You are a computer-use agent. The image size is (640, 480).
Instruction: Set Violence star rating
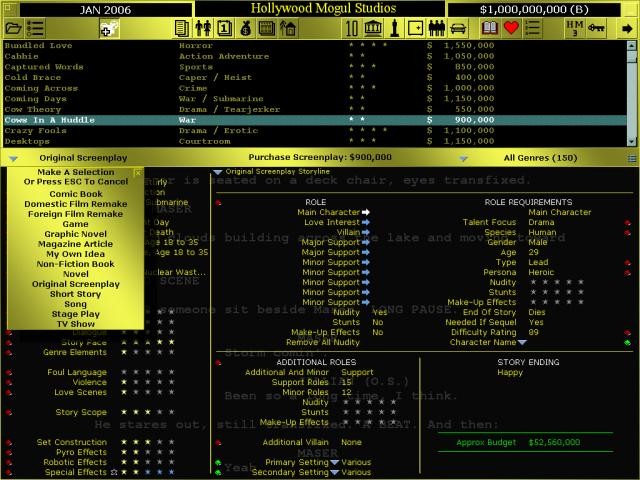click(148, 381)
